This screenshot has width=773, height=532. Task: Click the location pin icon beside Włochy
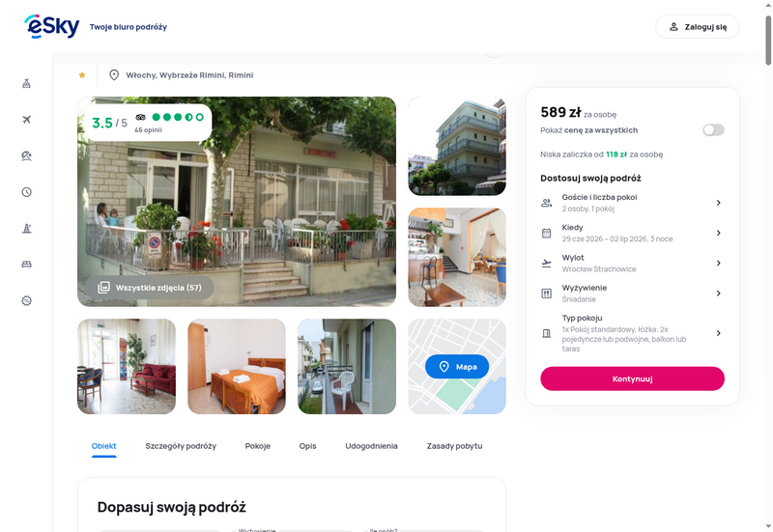tap(114, 75)
